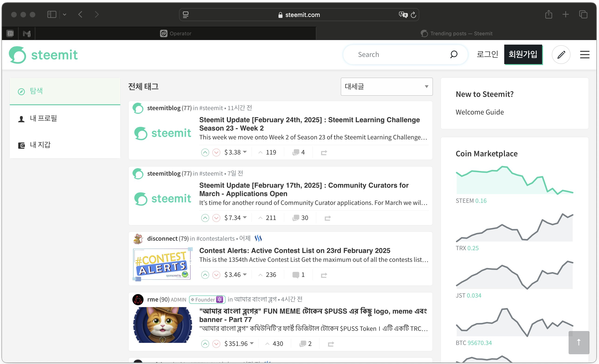The width and height of the screenshot is (599, 364).
Task: Open the 탐색 compass sidebar icon
Action: tap(21, 92)
